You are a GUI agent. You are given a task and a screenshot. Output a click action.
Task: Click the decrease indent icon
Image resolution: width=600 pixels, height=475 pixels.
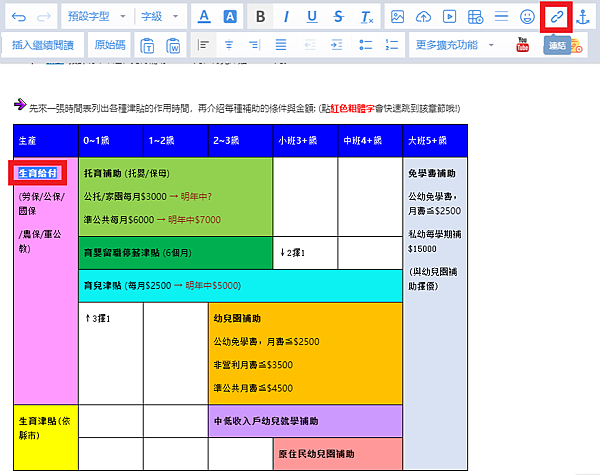[x=310, y=45]
